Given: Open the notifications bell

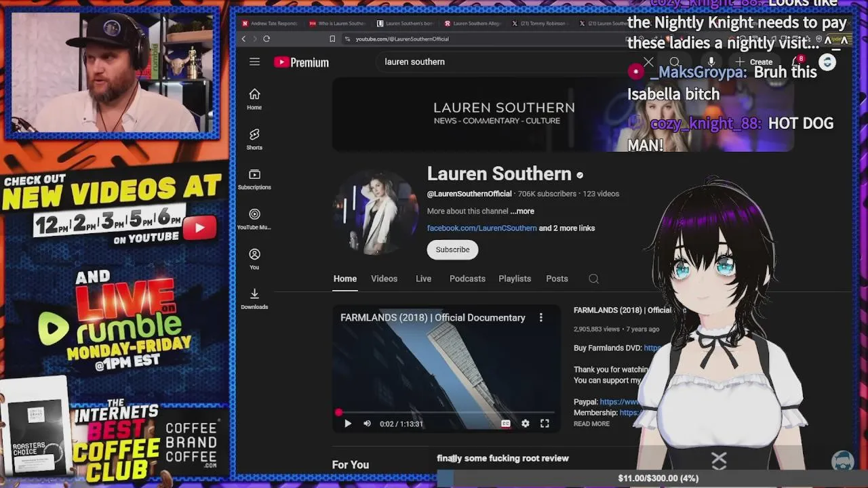Looking at the screenshot, I should (x=797, y=62).
